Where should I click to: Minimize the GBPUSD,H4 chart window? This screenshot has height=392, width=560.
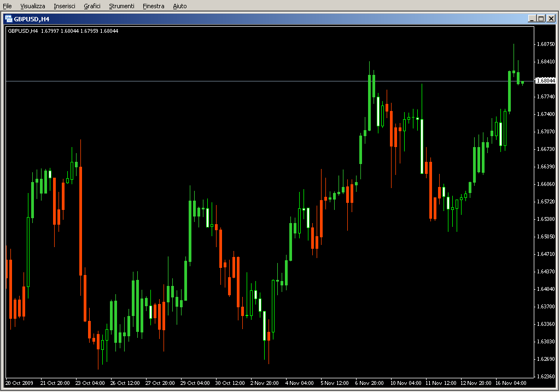532,19
